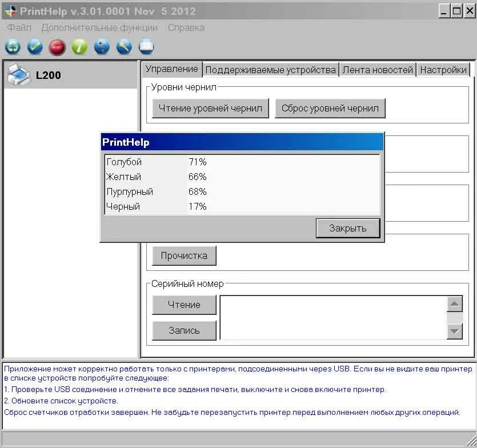The image size is (477, 448).
Task: Click the 66% value for Желтый
Action: click(198, 177)
